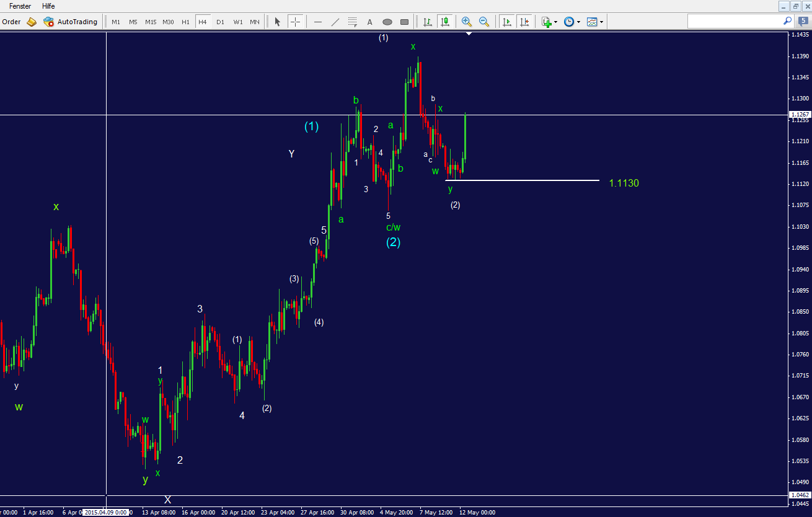Draw an ellipse on the chart

(387, 22)
